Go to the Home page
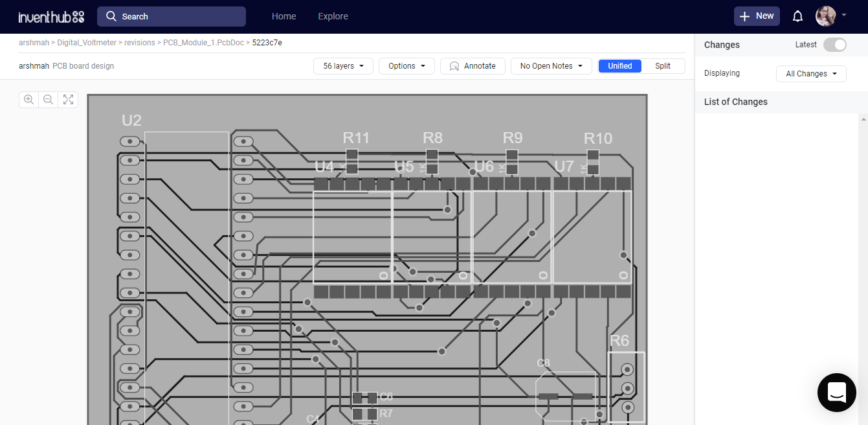This screenshot has width=868, height=425. (x=284, y=16)
